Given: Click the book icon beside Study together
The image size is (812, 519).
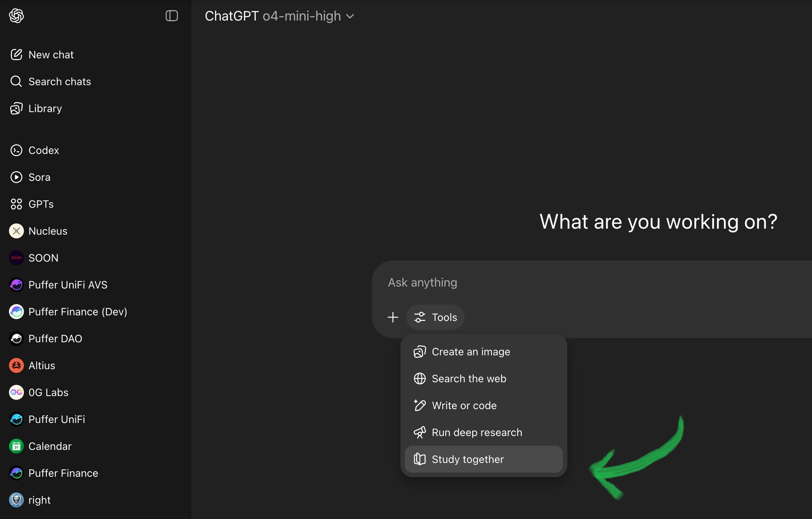Looking at the screenshot, I should pos(420,459).
